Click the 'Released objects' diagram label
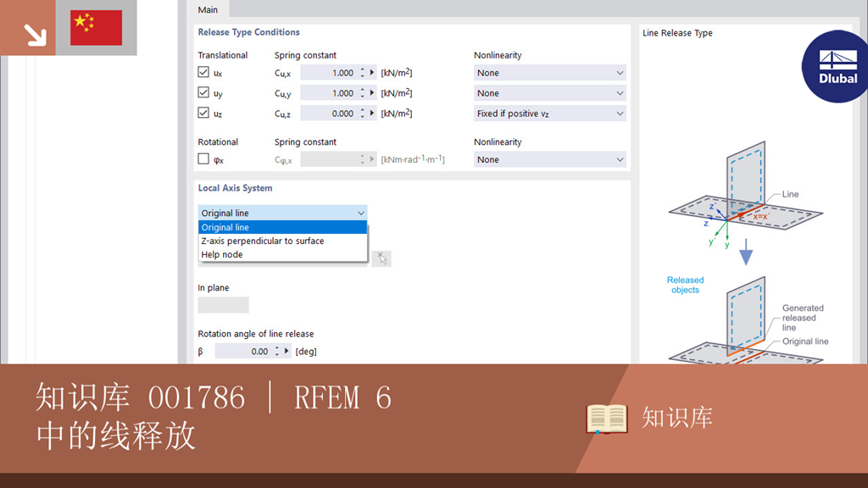The height and width of the screenshot is (488, 868). tap(685, 285)
